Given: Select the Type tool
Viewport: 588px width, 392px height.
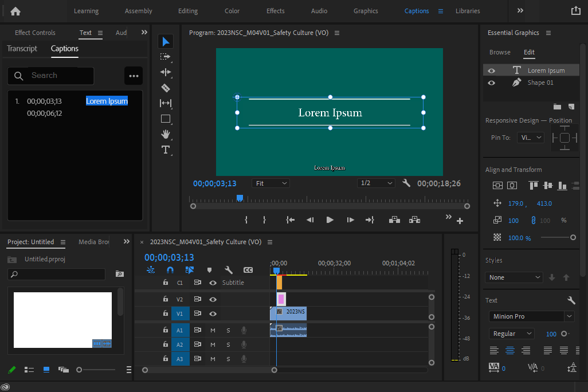Looking at the screenshot, I should tap(166, 150).
